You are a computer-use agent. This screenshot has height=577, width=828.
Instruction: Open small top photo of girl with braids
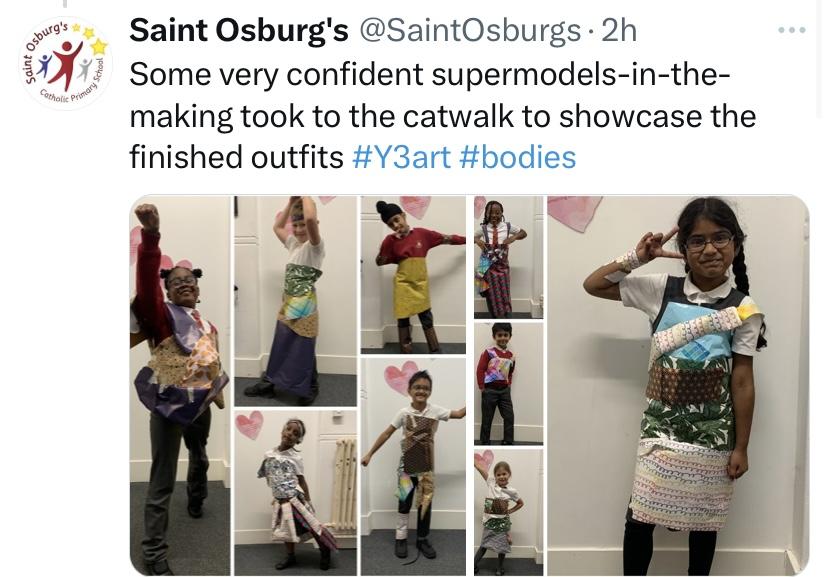point(509,257)
